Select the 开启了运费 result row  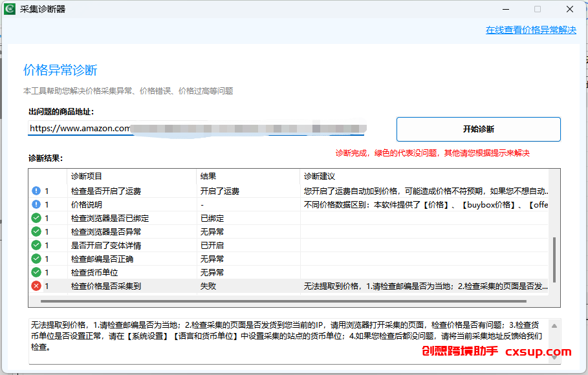[x=289, y=191]
